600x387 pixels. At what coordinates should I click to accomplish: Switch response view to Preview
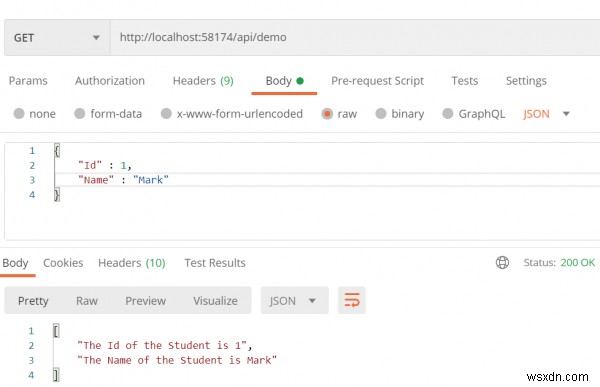145,301
